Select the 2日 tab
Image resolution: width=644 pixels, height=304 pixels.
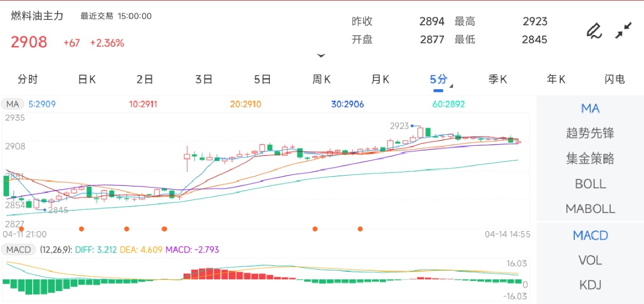[145, 79]
